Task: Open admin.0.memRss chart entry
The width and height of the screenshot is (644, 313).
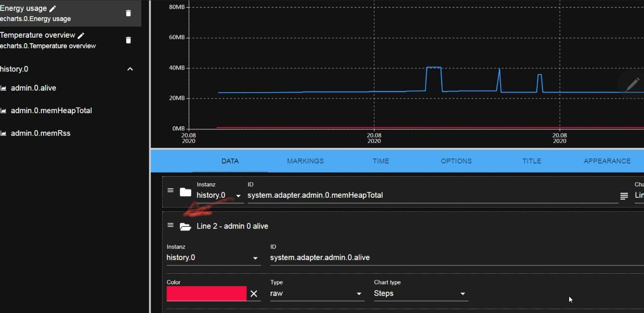Action: (40, 133)
